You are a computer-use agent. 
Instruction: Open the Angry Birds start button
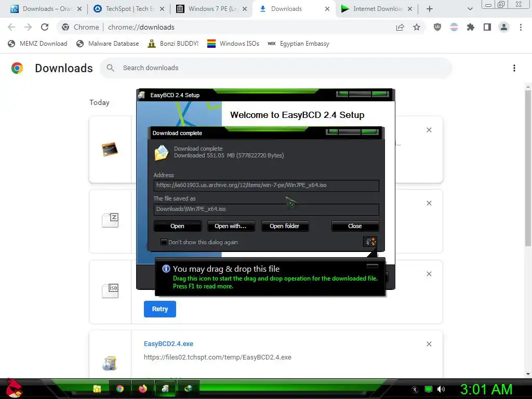click(x=13, y=389)
